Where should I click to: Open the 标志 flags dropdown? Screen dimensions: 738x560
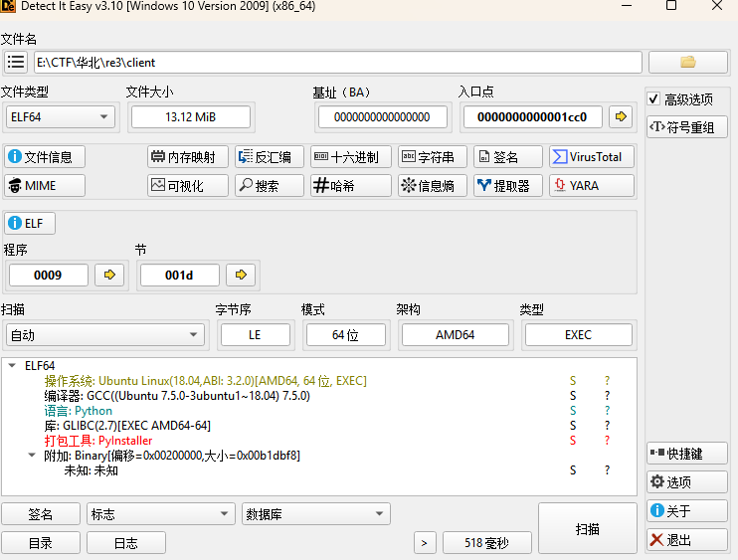pyautogui.click(x=161, y=514)
